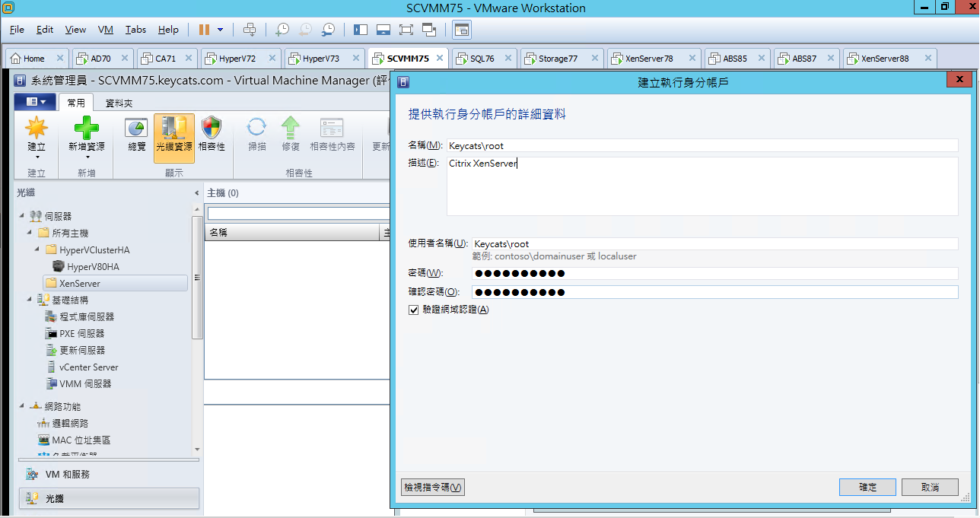Click the 使用者名稱 input field
The width and height of the screenshot is (980, 518).
click(714, 243)
